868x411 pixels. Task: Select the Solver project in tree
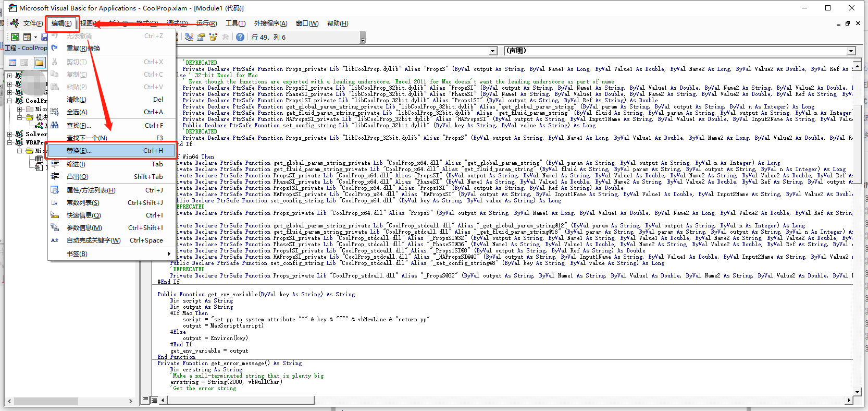(x=36, y=134)
